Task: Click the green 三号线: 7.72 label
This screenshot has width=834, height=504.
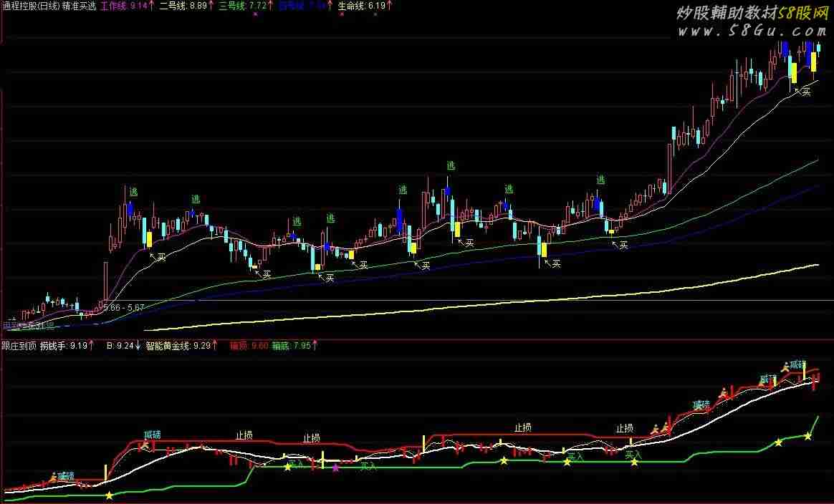Action: [x=243, y=6]
